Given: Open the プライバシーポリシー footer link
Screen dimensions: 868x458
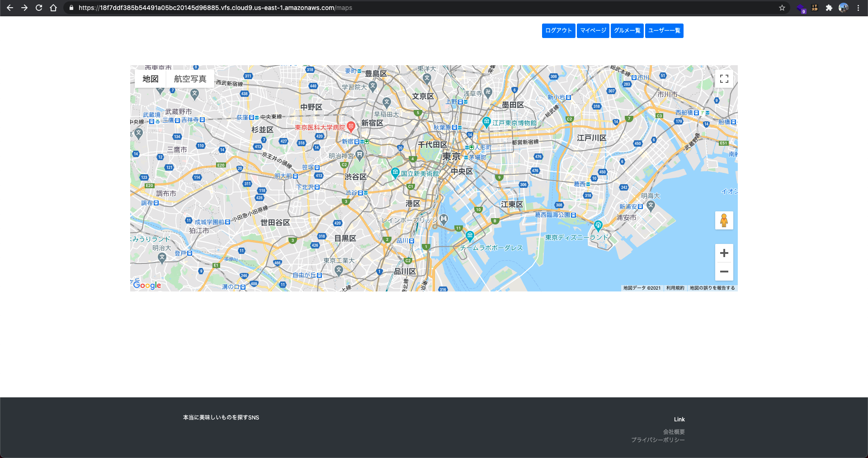Looking at the screenshot, I should click(658, 439).
